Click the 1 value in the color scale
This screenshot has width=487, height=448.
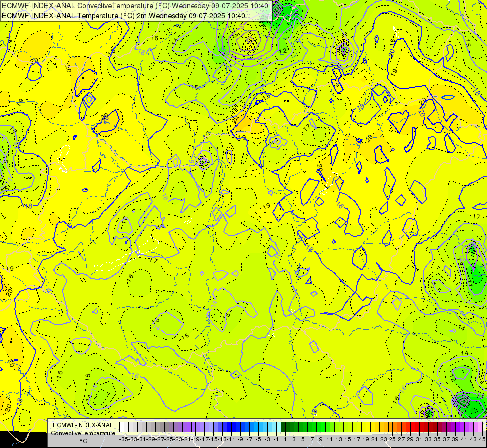pos(285,439)
